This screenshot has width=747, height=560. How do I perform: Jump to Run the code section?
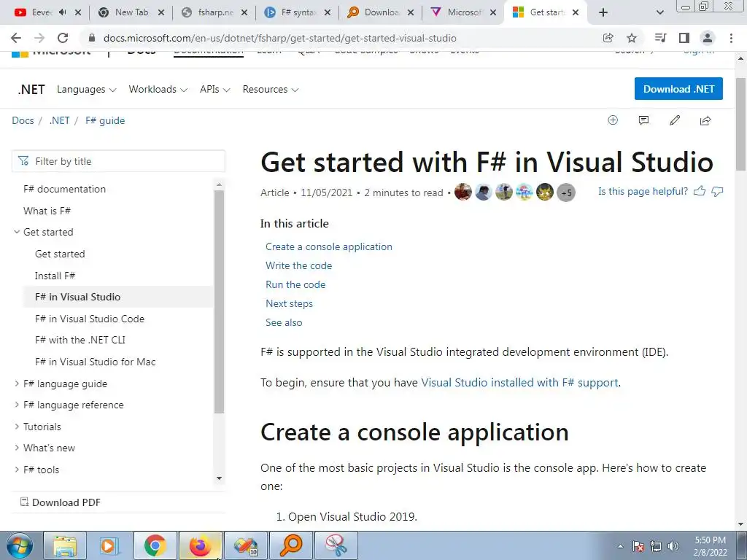click(x=295, y=285)
